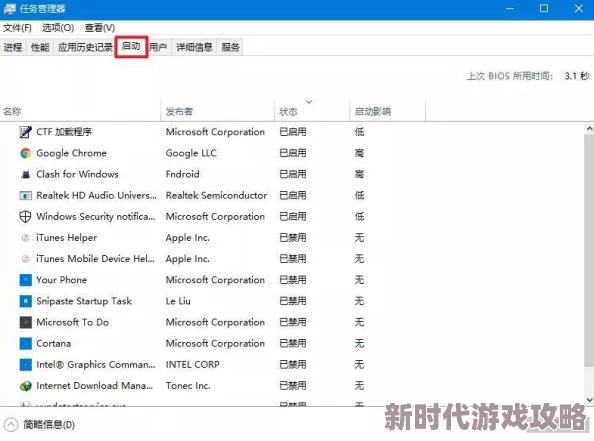
Task: Click the 3.1 秒 BIOS time value
Action: tap(577, 76)
